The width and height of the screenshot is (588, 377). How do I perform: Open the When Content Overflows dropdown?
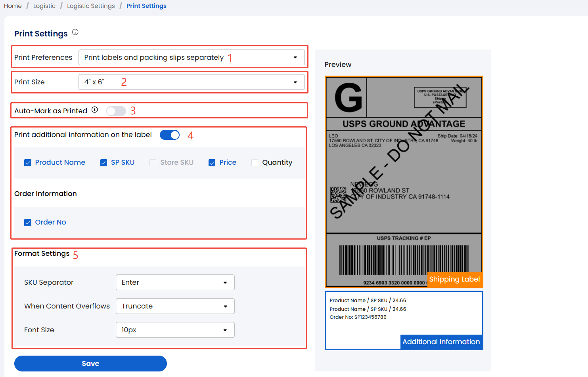175,306
